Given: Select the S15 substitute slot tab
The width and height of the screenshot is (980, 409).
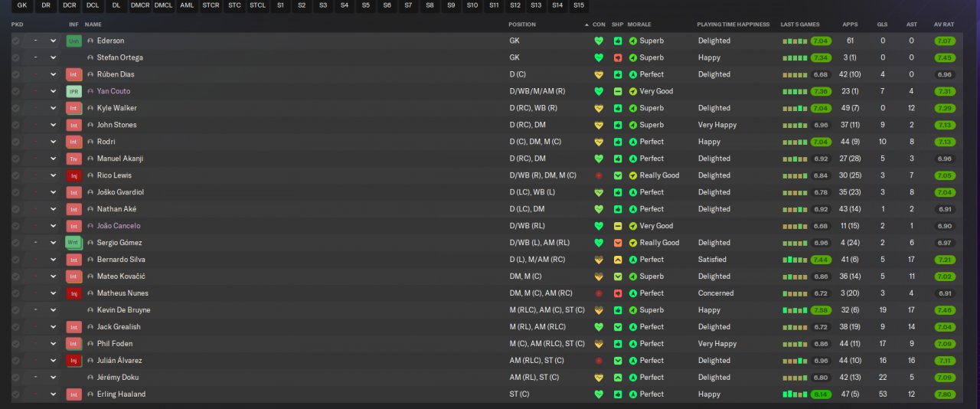Looking at the screenshot, I should click(578, 5).
